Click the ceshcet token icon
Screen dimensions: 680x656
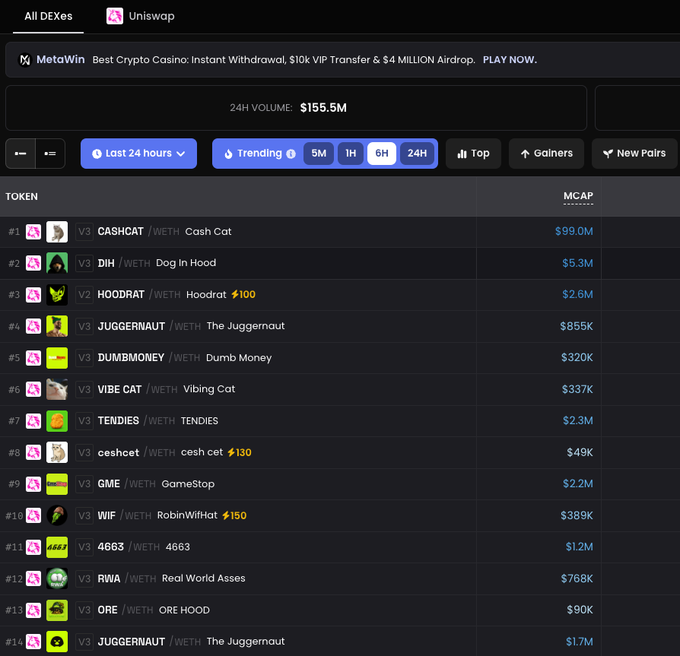coord(57,452)
